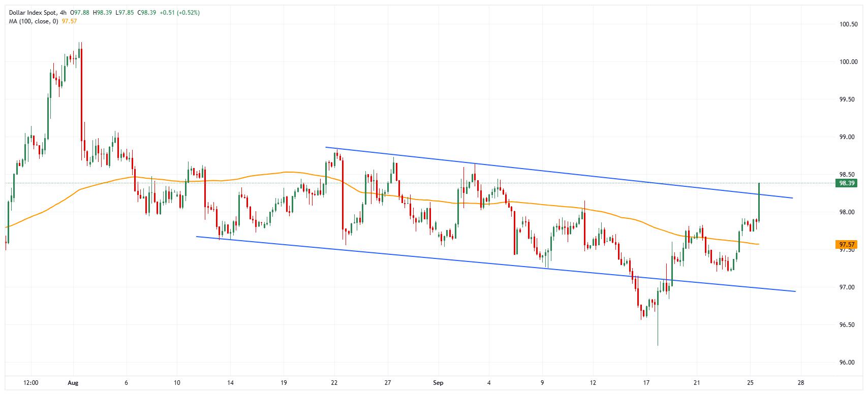
Task: Click the Open O97.88 value in legend
Action: tap(80, 13)
